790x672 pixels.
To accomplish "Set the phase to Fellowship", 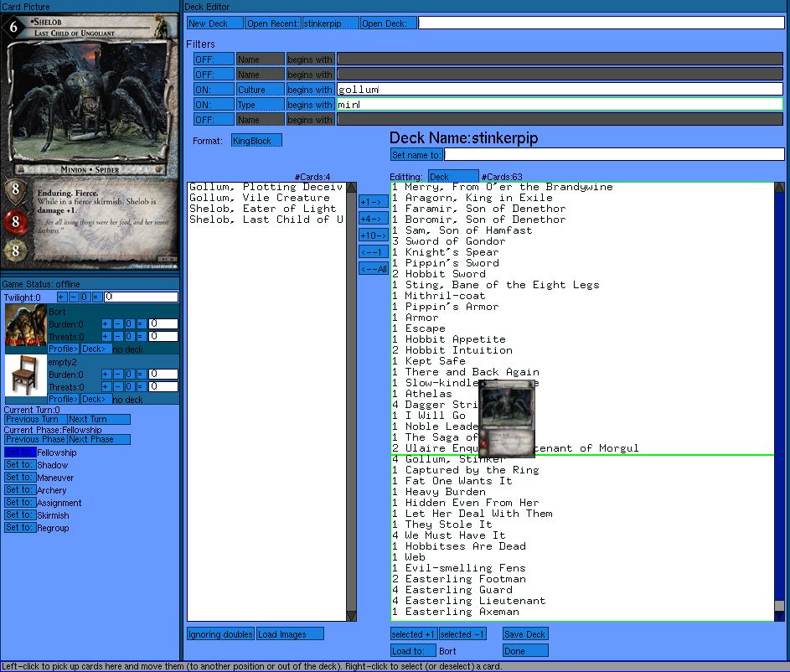I will (x=20, y=452).
